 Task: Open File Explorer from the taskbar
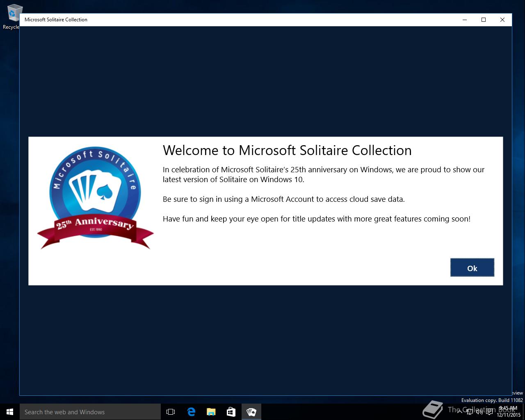pyautogui.click(x=211, y=412)
